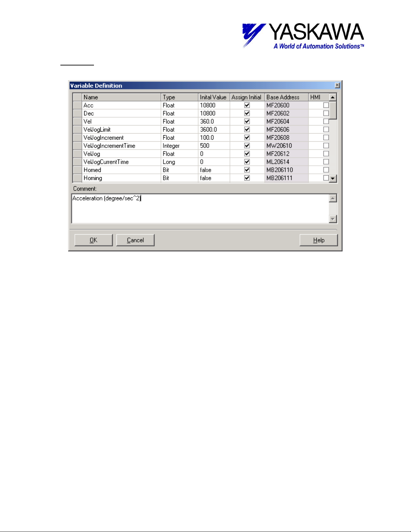Enable HMI checkbox for VelJogIncrementTime
This screenshot has height=532, width=411.
tap(326, 145)
